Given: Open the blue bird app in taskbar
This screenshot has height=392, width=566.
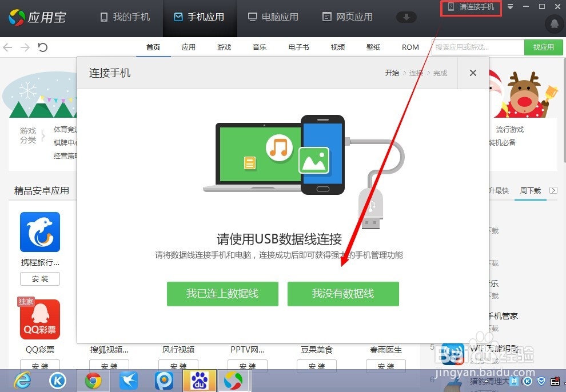Looking at the screenshot, I should pos(129,381).
